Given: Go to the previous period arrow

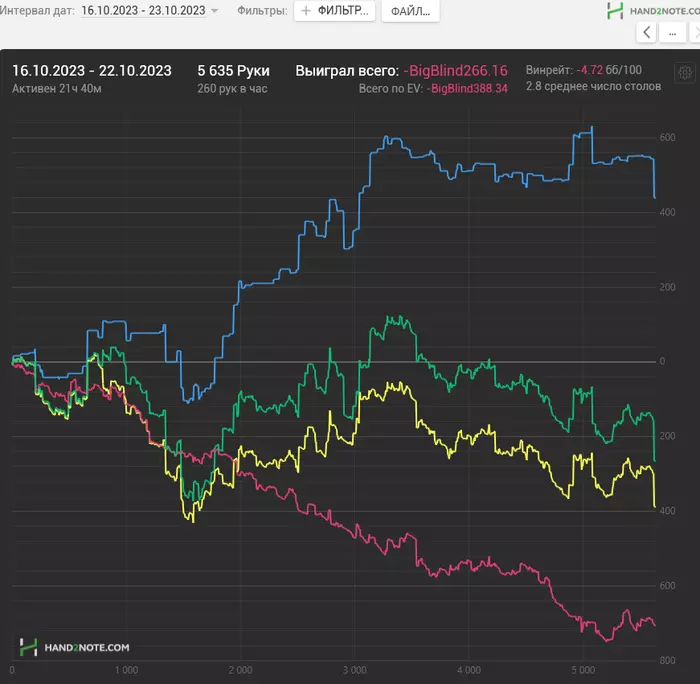Looking at the screenshot, I should 646,33.
